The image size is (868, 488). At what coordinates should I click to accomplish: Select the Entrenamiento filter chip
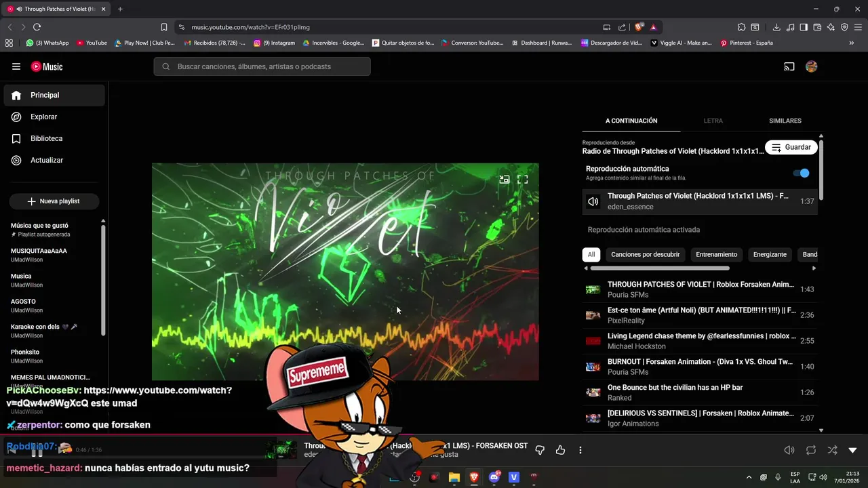coord(716,255)
